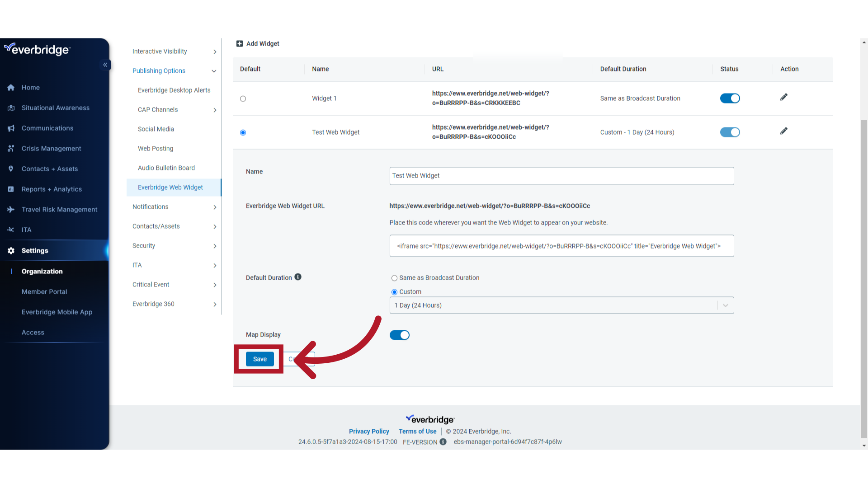This screenshot has width=868, height=488.
Task: Toggle the Map Display switch on/off
Action: (x=400, y=334)
